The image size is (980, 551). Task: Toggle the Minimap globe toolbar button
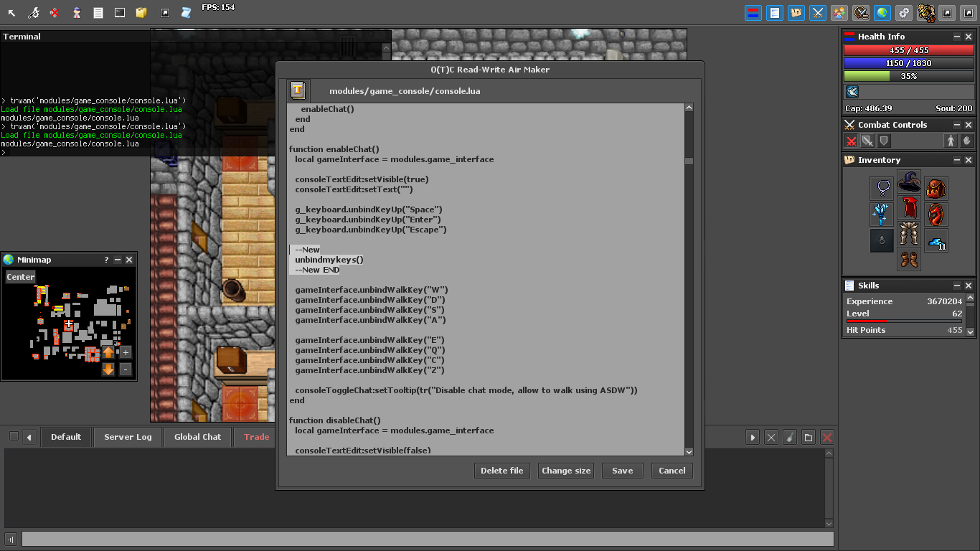click(882, 13)
